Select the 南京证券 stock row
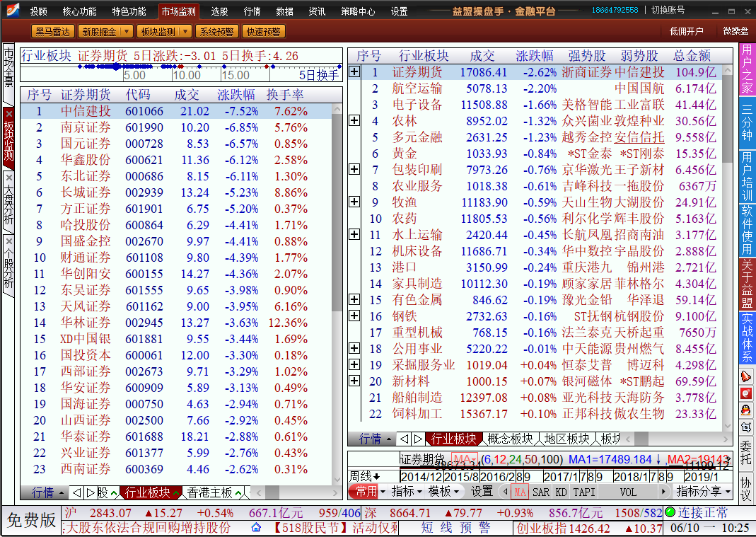This screenshot has height=537, width=756. (176, 127)
